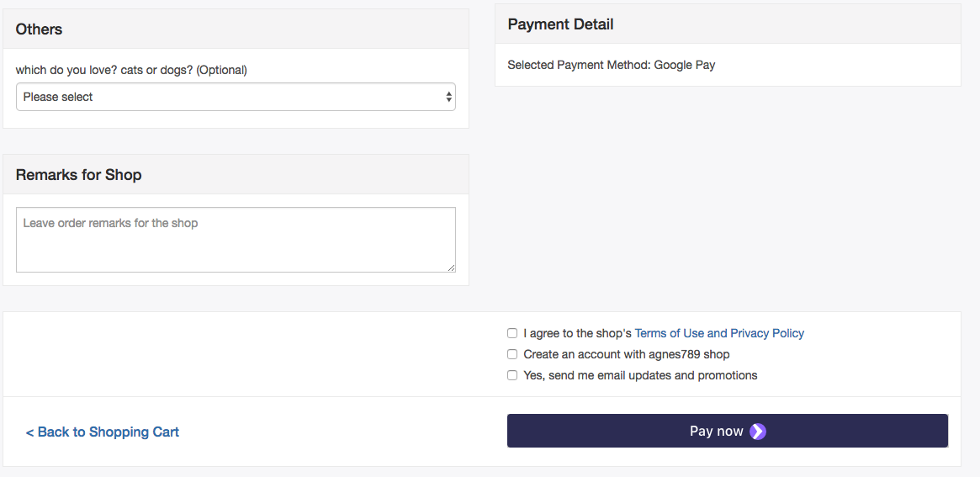980x477 pixels.
Task: Go Back to Shopping Cart
Action: pos(103,432)
